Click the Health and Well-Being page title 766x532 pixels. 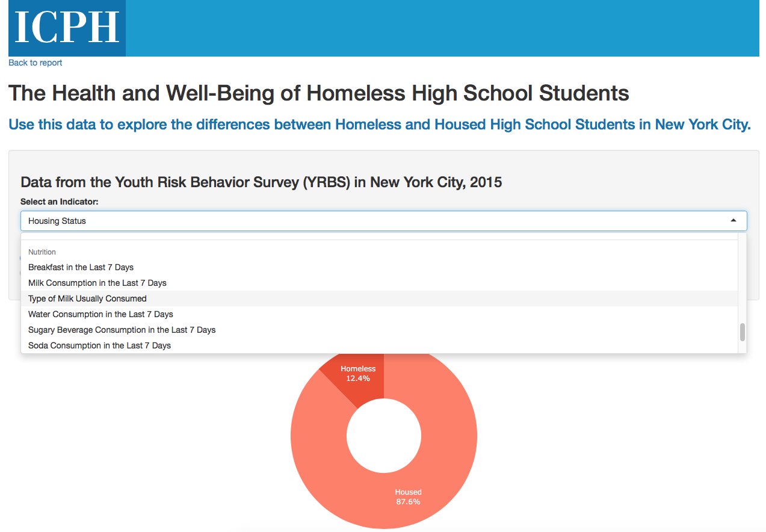pos(318,93)
